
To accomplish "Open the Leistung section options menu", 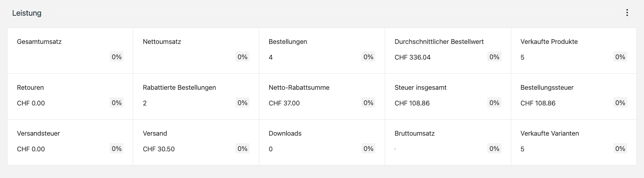I will (x=627, y=13).
